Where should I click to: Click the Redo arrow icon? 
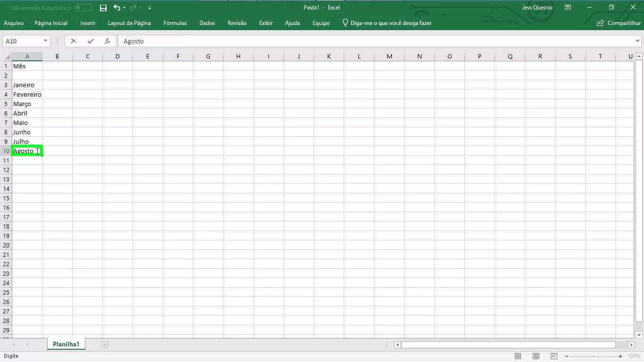pos(133,8)
